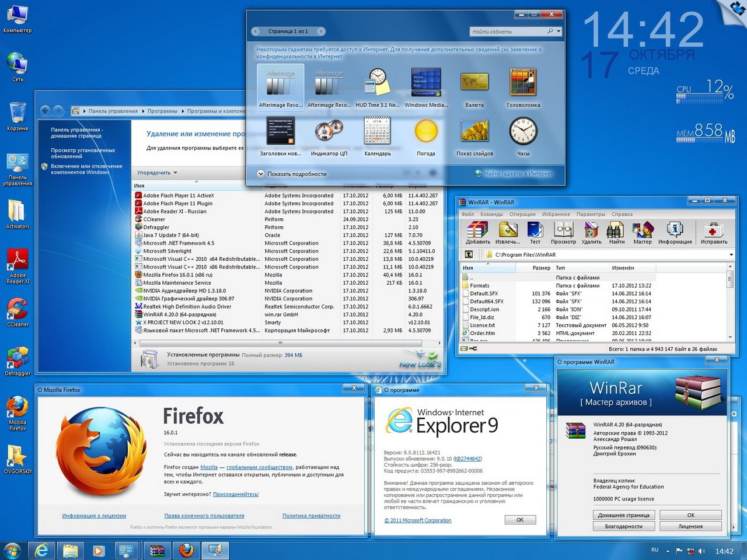Select the Afterimage Reso... gadget (first one)
This screenshot has height=560, width=747.
click(281, 87)
